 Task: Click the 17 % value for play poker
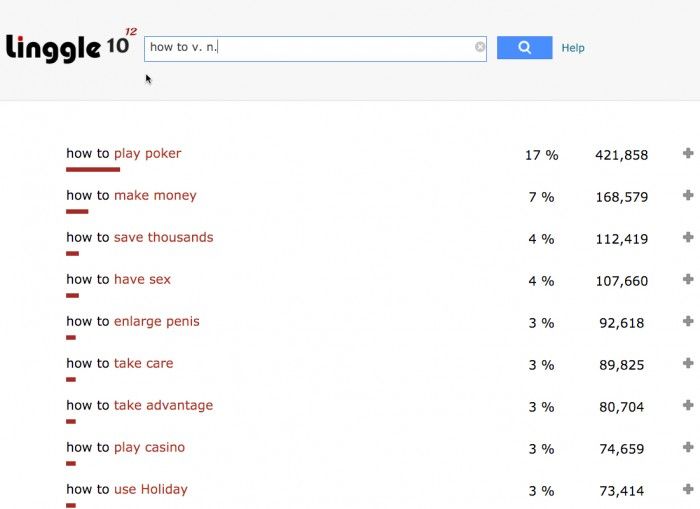541,155
